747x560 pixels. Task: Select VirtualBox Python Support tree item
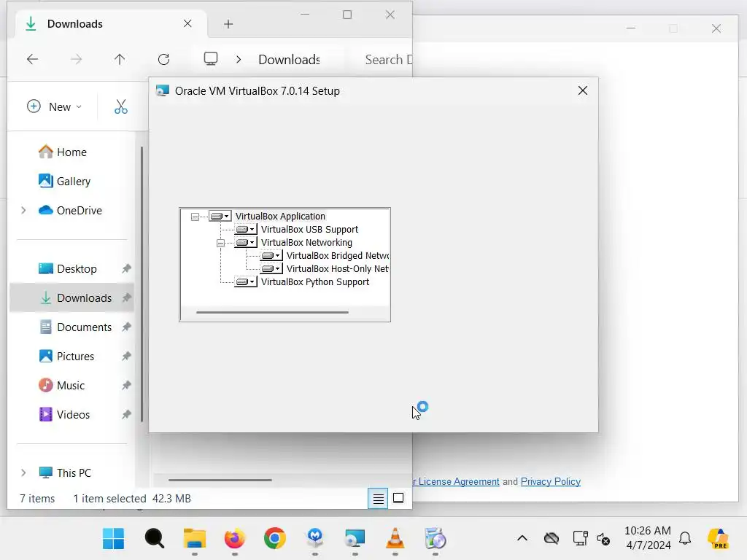point(315,282)
